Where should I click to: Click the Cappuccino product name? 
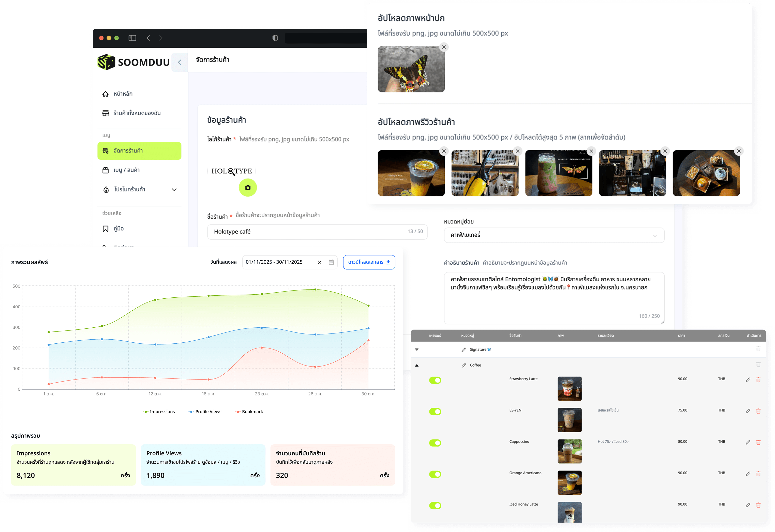pos(519,442)
